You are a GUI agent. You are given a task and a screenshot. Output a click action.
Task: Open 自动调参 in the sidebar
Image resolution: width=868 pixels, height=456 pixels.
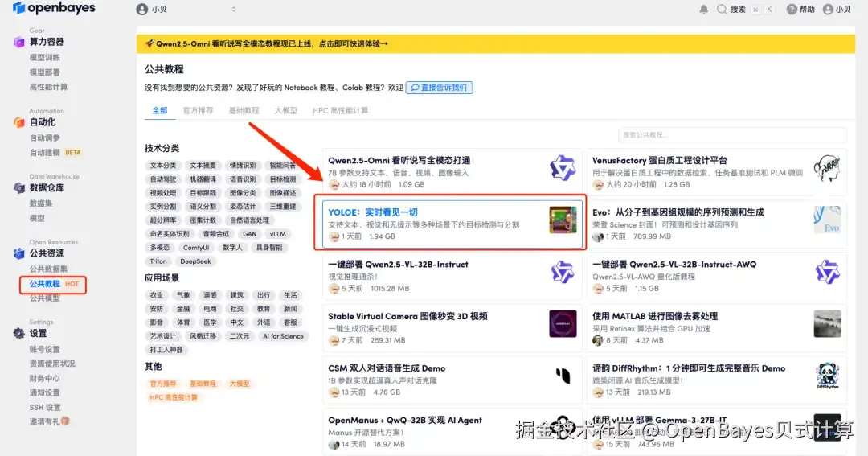pyautogui.click(x=44, y=138)
